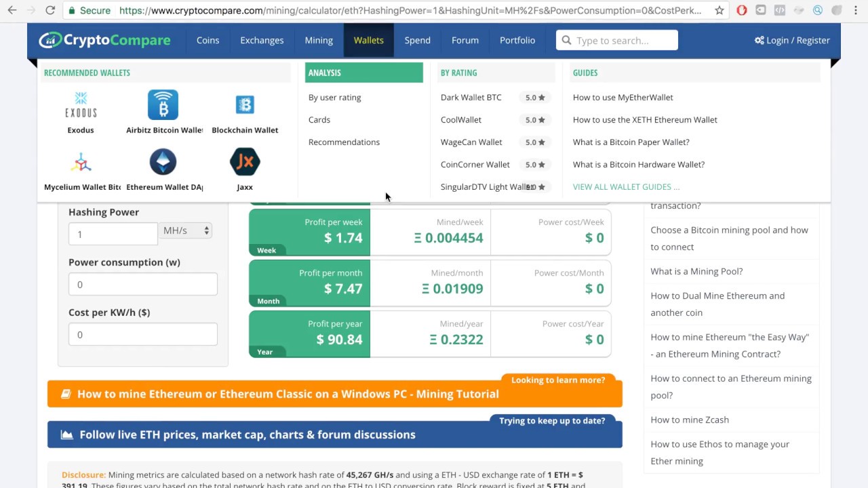
Task: Click the Hashing Power input field
Action: click(113, 234)
